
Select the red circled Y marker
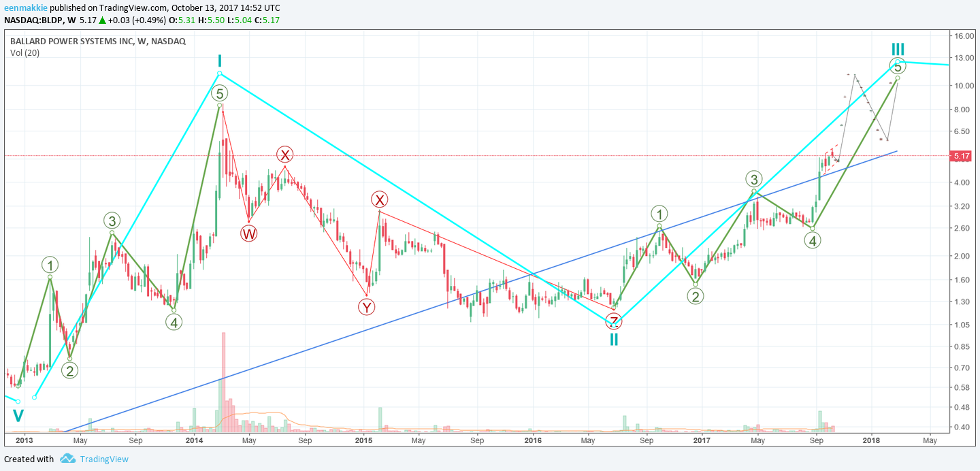[367, 307]
